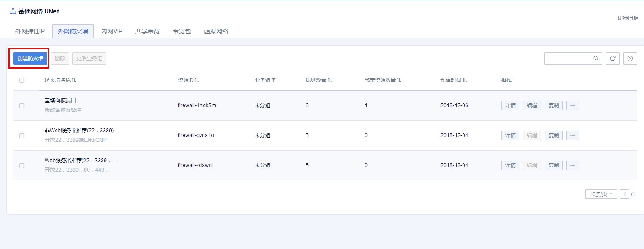
Task: Click 切换旧版 link
Action: coord(628,18)
